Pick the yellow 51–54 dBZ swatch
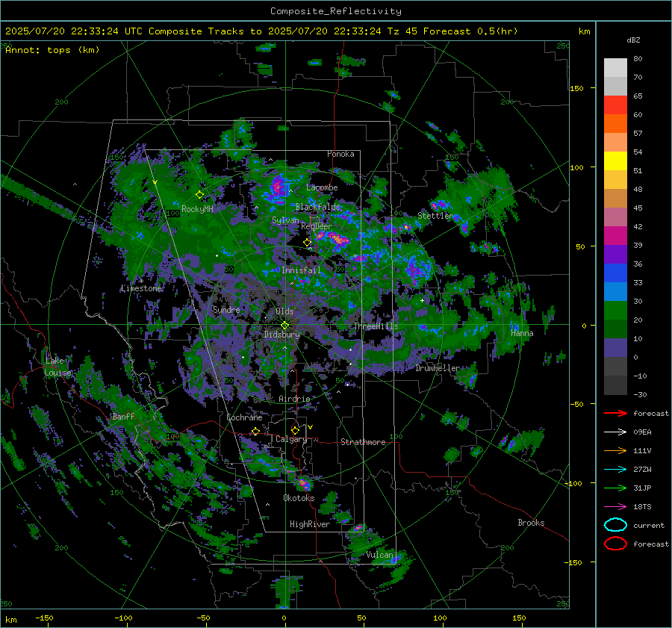Viewport: 672px width, 628px height. click(615, 161)
